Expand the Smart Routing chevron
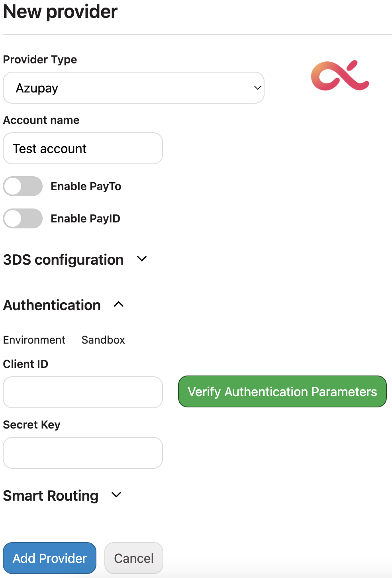392x578 pixels. point(116,495)
